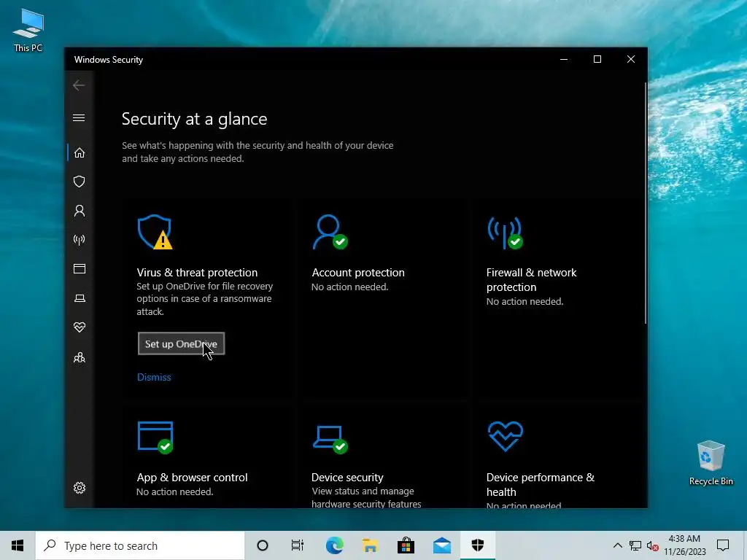Open Virus & threat protection shield sidebar icon
Viewport: 747px width, 560px height.
coord(79,182)
